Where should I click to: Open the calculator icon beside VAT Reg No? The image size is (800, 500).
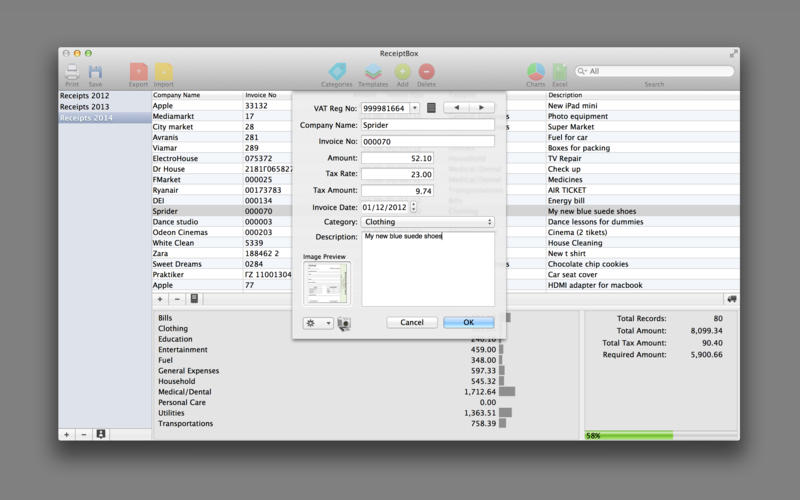431,108
